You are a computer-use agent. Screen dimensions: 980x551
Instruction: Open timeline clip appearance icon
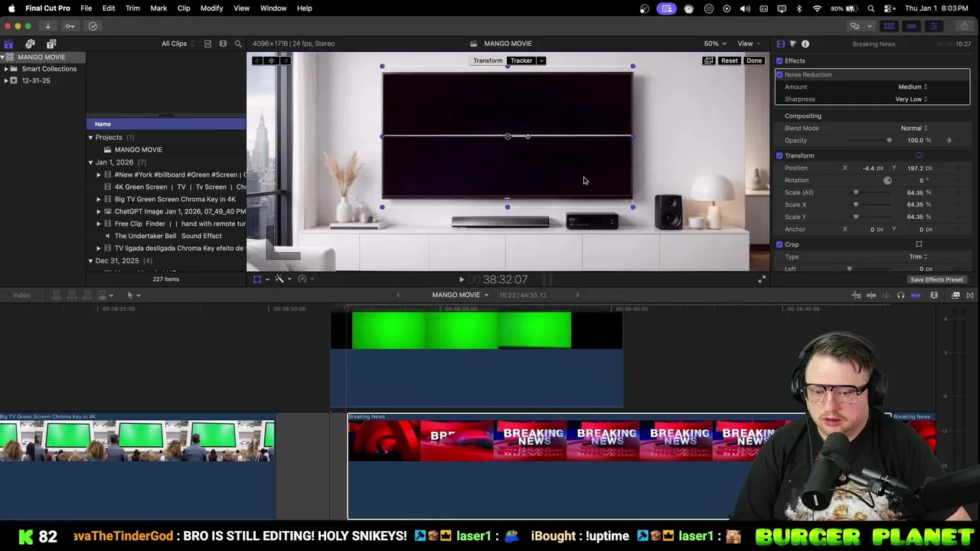coord(934,295)
